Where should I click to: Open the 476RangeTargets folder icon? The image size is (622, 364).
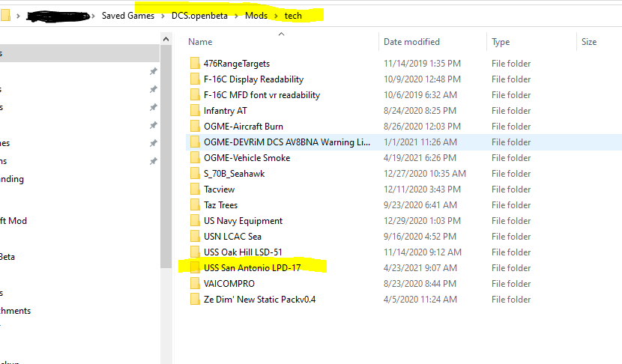pos(195,63)
